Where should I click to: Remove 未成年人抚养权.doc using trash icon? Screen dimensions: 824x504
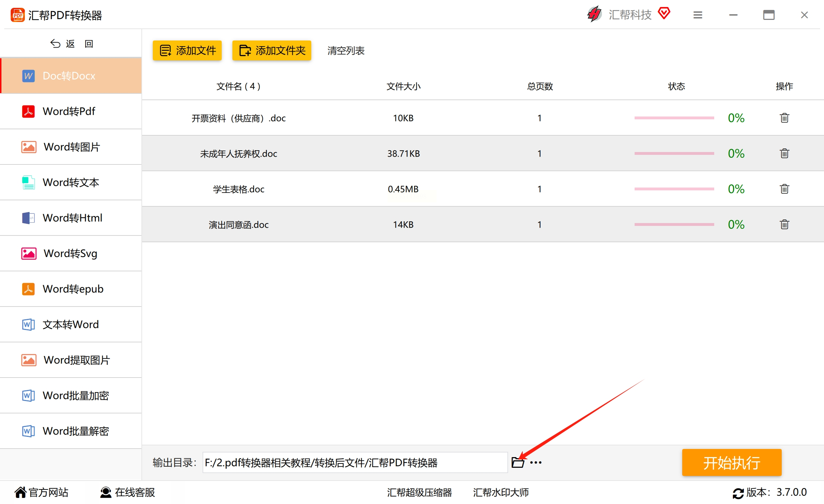[x=784, y=153]
